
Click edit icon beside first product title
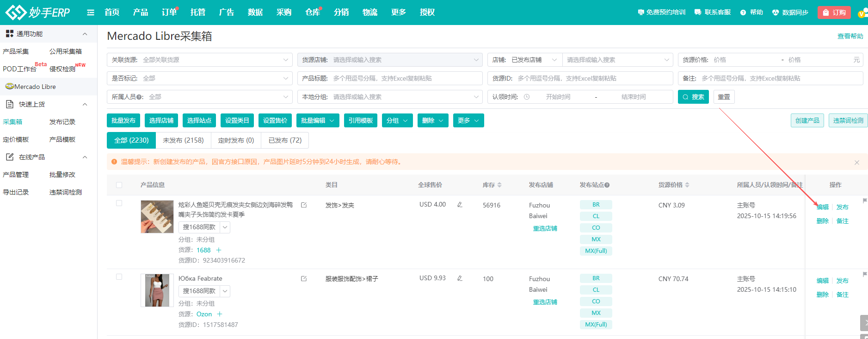(304, 205)
